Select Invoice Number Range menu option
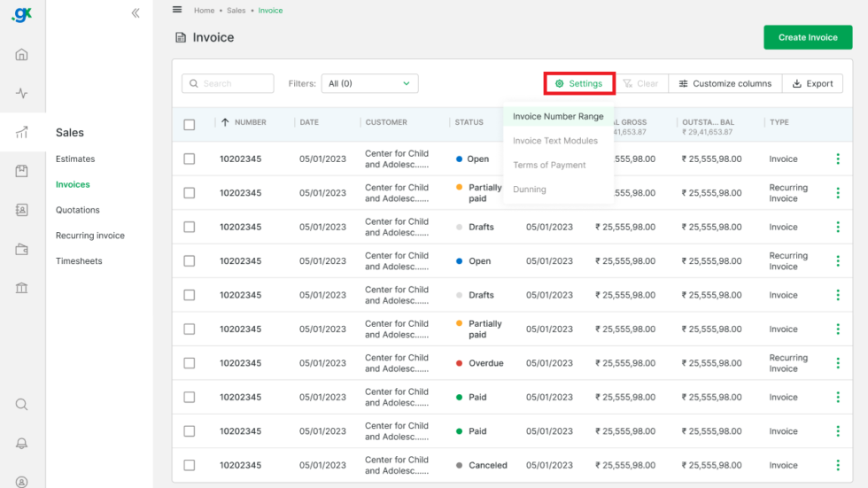Image resolution: width=868 pixels, height=488 pixels. pos(558,116)
